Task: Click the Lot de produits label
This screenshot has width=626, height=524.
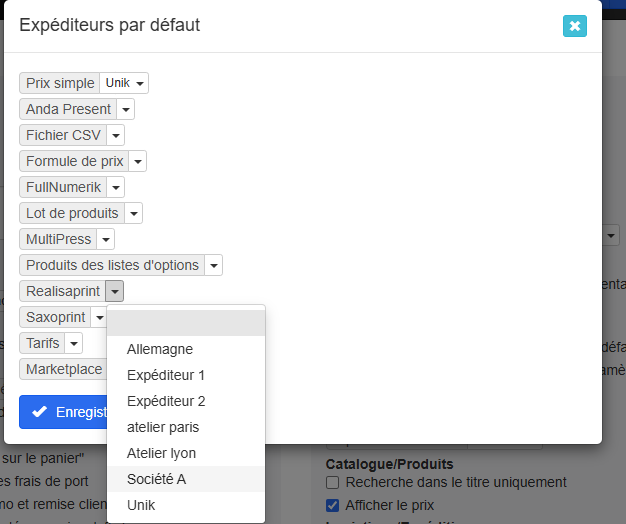Action: point(72,213)
